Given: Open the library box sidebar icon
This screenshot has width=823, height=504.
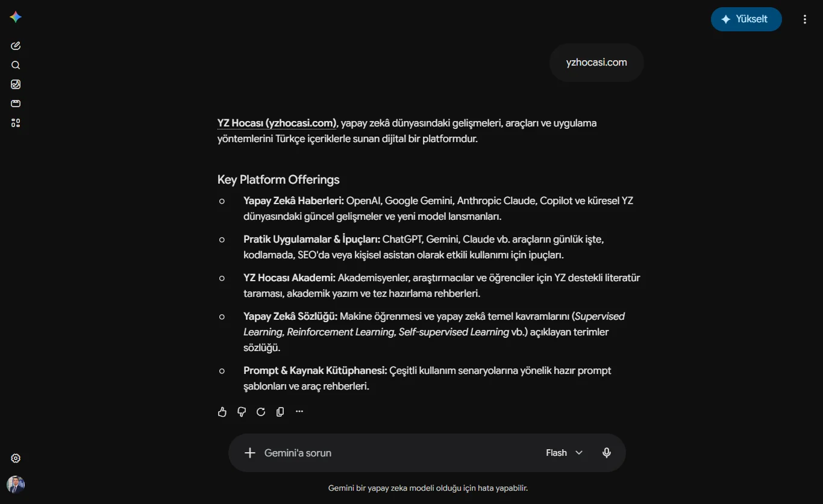Looking at the screenshot, I should [16, 104].
